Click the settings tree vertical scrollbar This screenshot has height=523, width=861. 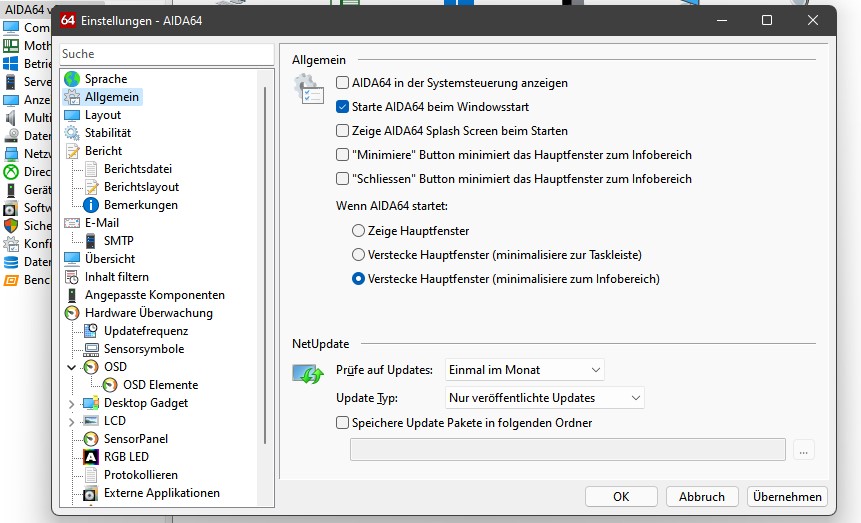pyautogui.click(x=265, y=264)
